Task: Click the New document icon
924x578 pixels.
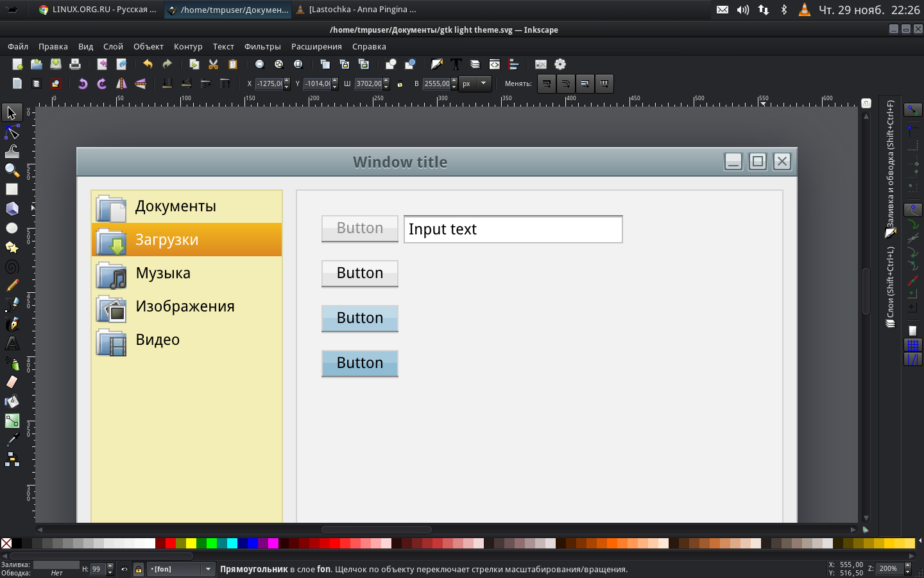Action: [x=17, y=64]
